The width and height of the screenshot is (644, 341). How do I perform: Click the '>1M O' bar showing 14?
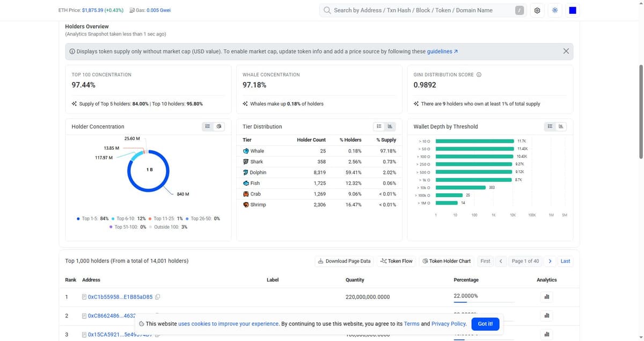click(x=447, y=203)
